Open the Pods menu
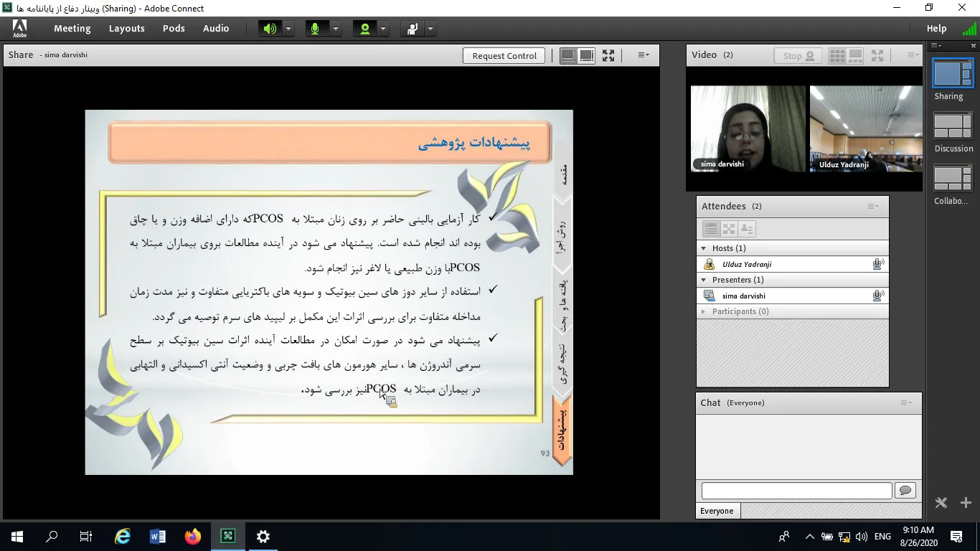The width and height of the screenshot is (980, 551). (x=174, y=29)
